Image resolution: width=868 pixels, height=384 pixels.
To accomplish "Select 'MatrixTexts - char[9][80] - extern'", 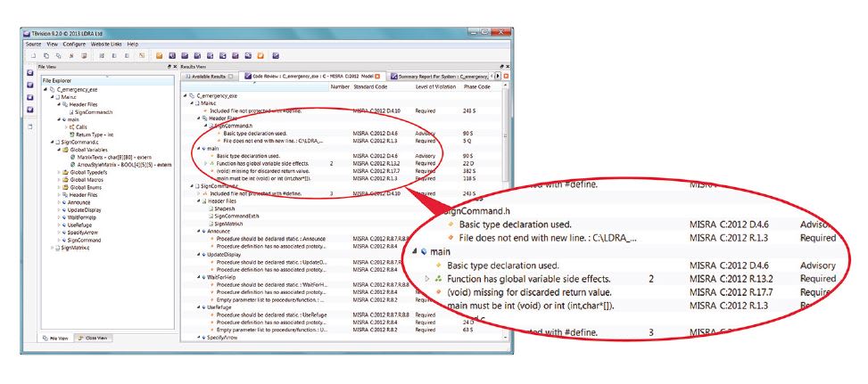I will pyautogui.click(x=114, y=158).
